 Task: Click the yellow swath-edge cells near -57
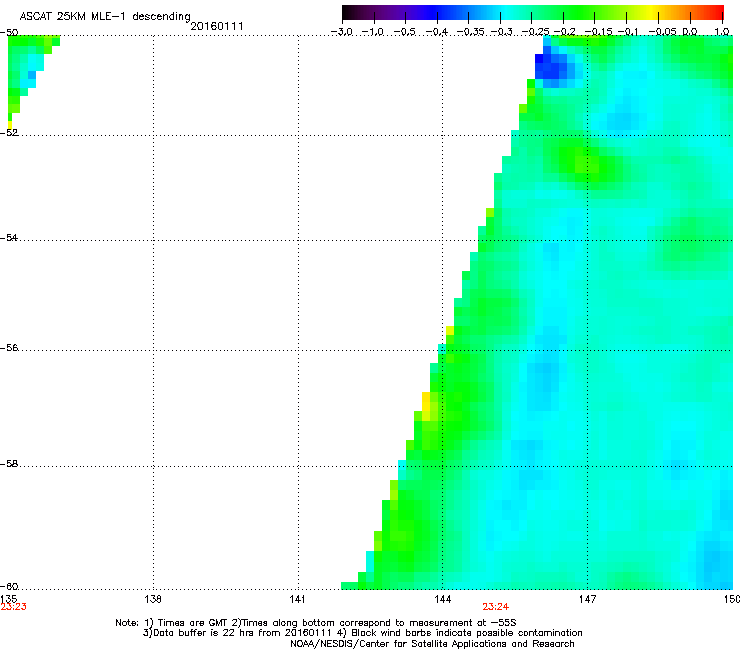click(x=428, y=406)
